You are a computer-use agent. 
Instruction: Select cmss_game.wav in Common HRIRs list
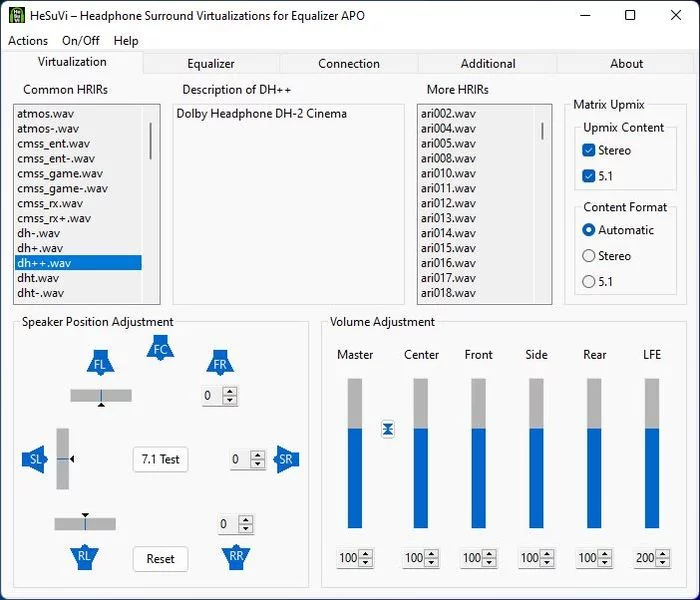tap(62, 173)
